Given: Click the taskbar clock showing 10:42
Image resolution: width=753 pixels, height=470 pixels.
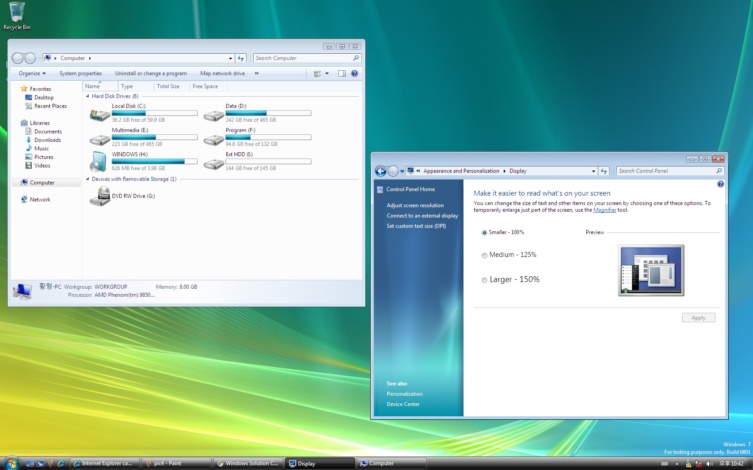Looking at the screenshot, I should coord(731,464).
